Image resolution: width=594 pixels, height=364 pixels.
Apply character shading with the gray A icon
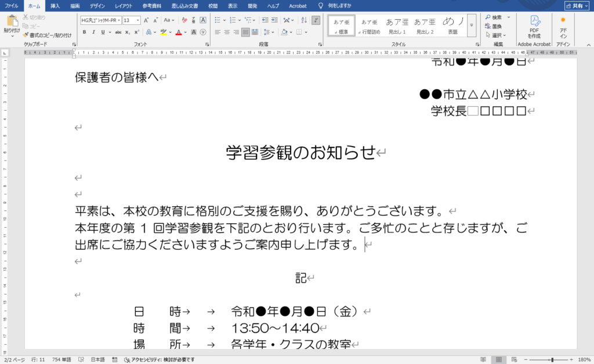click(194, 32)
